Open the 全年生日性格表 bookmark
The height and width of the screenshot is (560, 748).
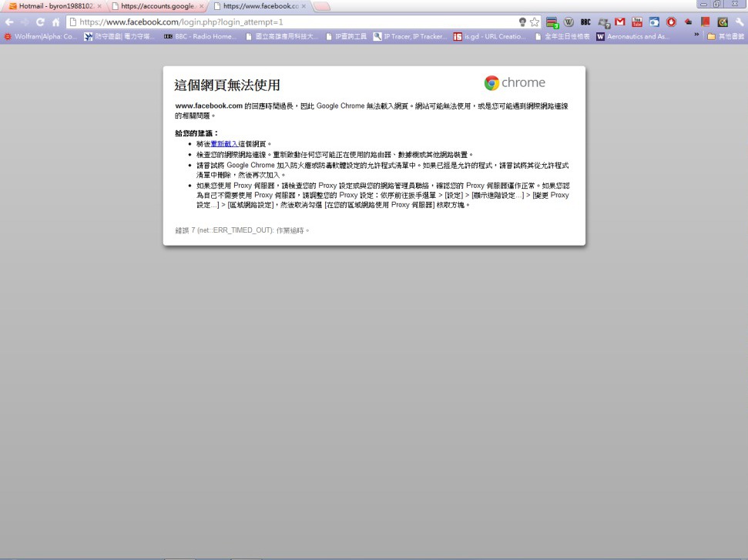click(x=562, y=36)
